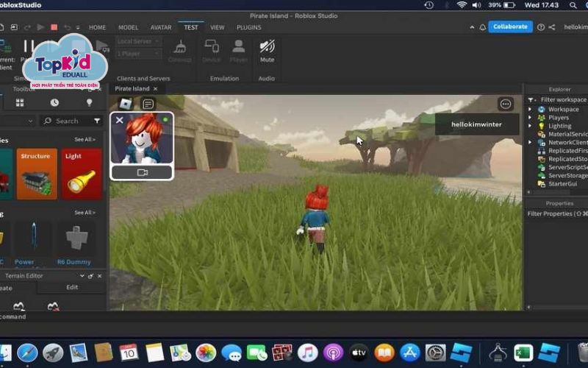Image resolution: width=588 pixels, height=368 pixels.
Task: Switch to the HOME ribbon tab
Action: [x=97, y=27]
